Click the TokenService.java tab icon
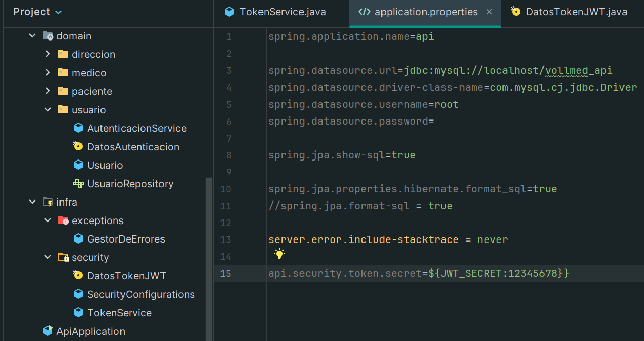This screenshot has width=644, height=341. (230, 12)
